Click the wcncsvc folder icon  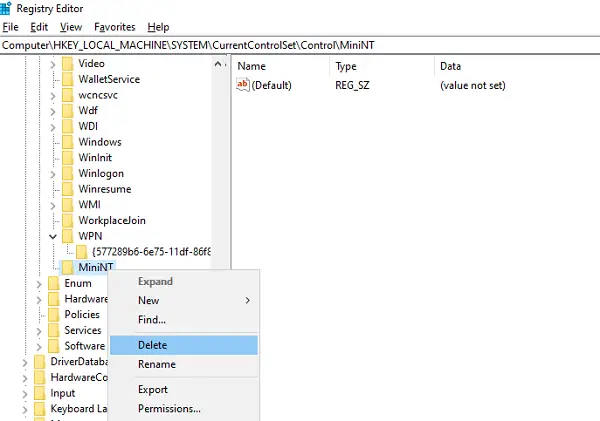[67, 95]
